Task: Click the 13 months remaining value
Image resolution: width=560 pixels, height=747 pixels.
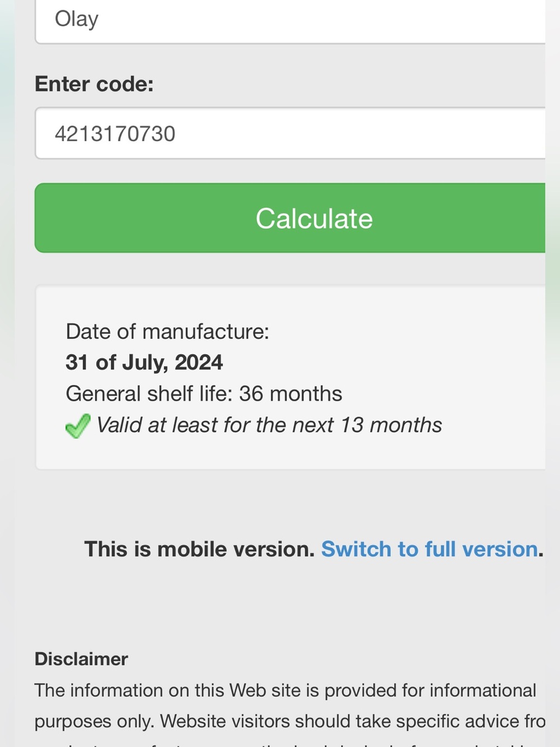Action: coord(391,425)
